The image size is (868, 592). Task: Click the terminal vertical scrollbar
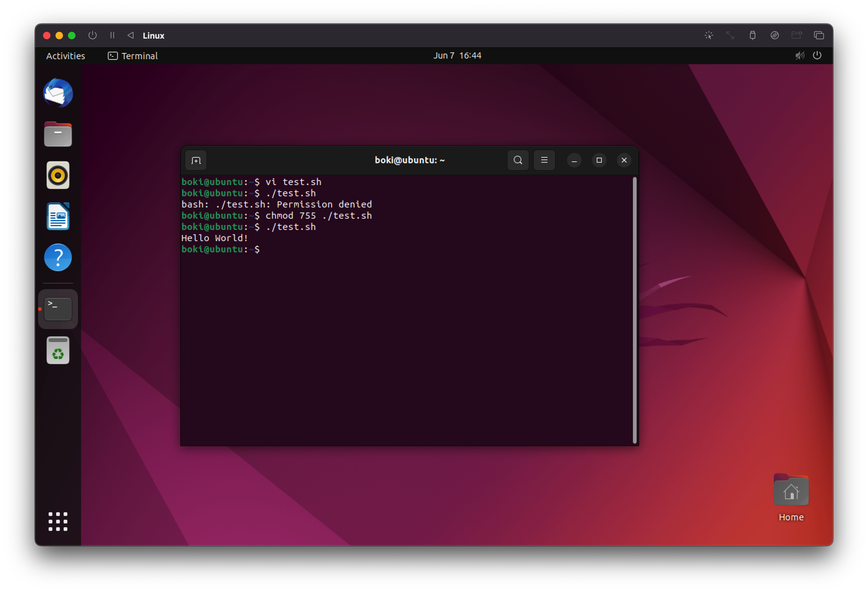(634, 310)
